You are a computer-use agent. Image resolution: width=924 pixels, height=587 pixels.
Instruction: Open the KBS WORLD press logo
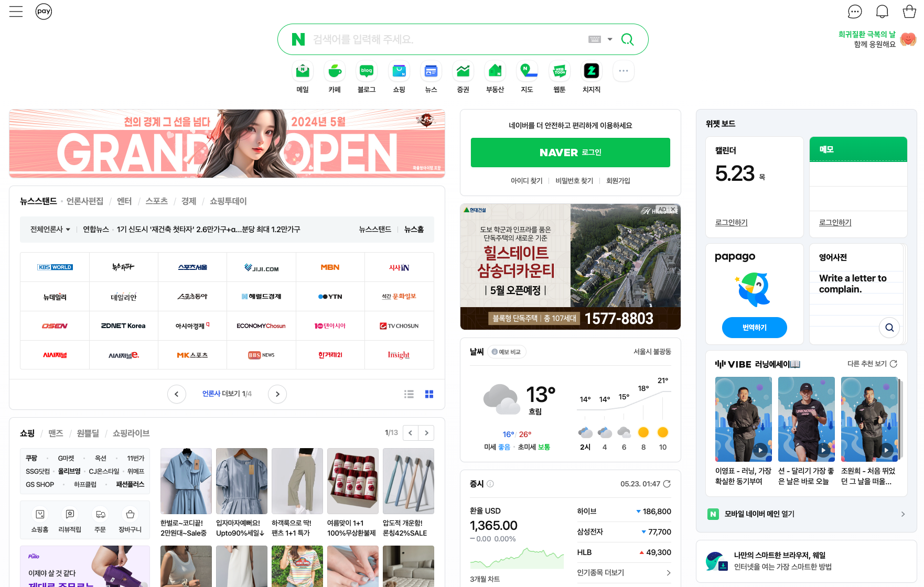(55, 267)
